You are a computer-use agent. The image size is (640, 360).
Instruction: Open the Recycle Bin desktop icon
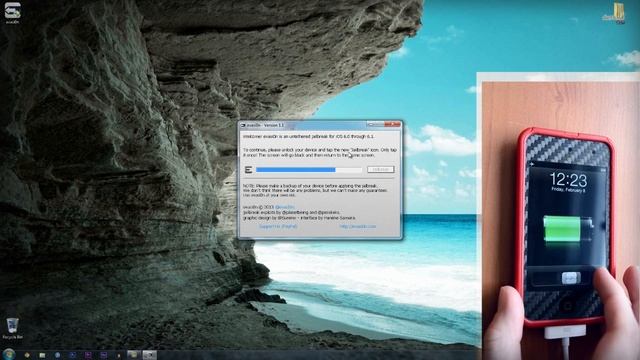tap(13, 328)
